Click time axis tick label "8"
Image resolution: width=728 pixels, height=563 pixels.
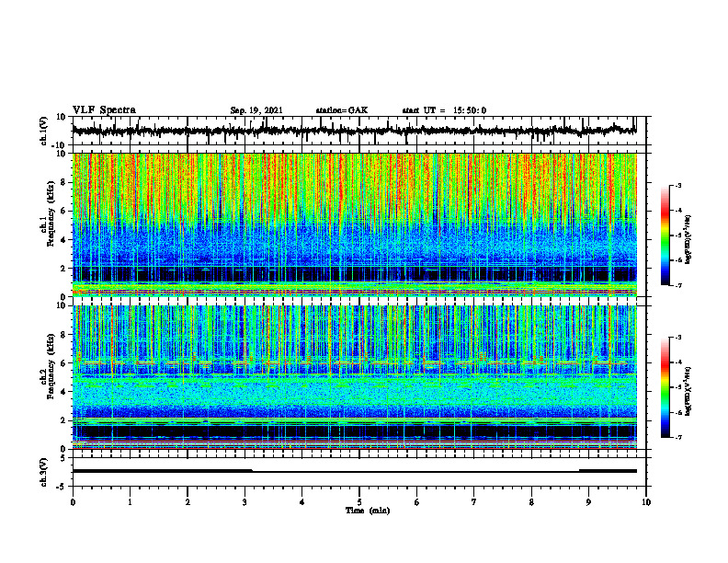pyautogui.click(x=531, y=502)
